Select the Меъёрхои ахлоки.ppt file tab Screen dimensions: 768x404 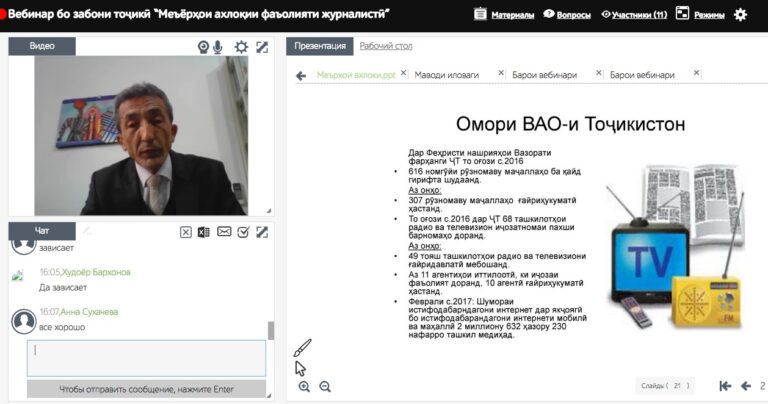(356, 75)
